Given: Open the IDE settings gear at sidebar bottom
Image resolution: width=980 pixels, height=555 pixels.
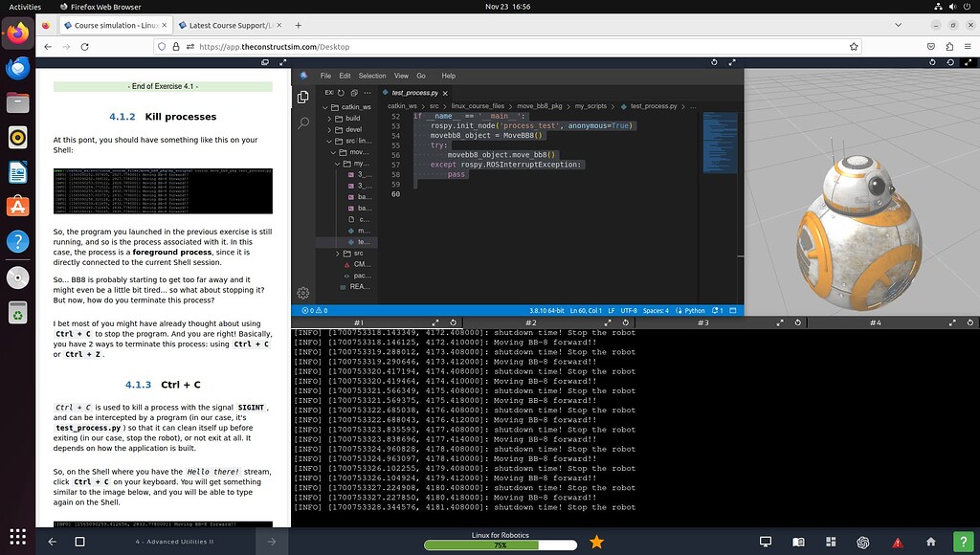Looking at the screenshot, I should (303, 292).
